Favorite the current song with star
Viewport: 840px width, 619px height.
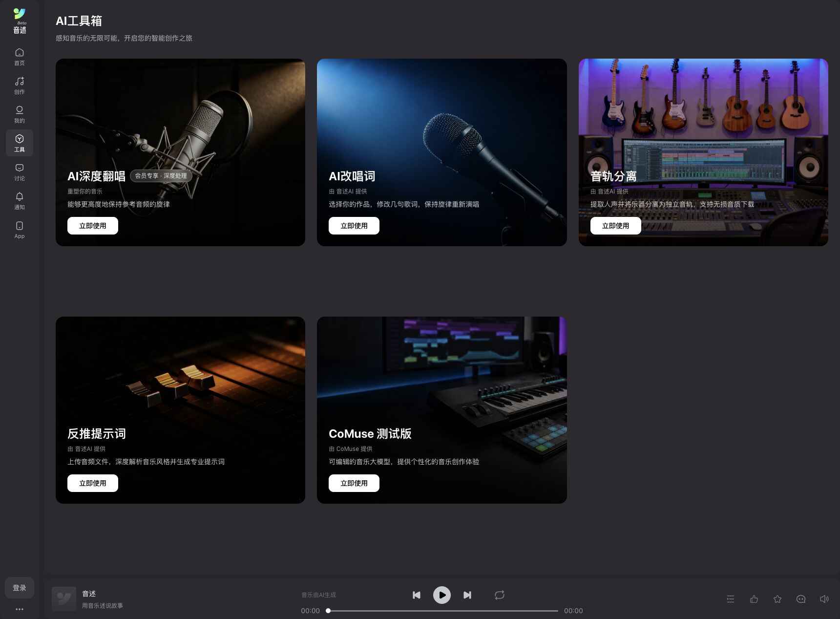tap(777, 599)
